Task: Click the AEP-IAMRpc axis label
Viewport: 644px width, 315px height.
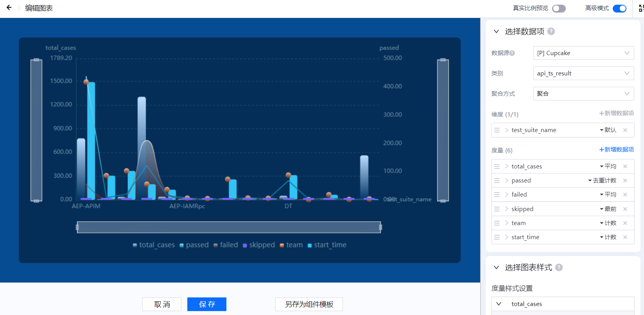Action: [187, 206]
